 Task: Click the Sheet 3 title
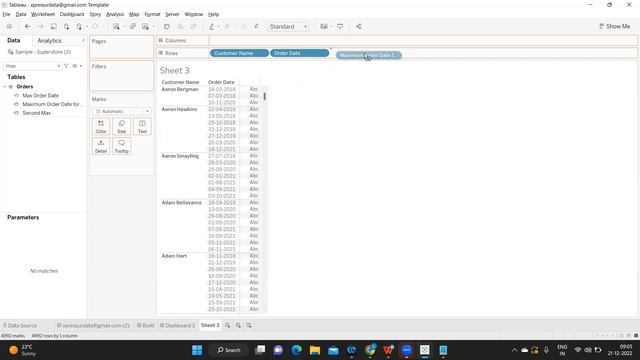[175, 71]
